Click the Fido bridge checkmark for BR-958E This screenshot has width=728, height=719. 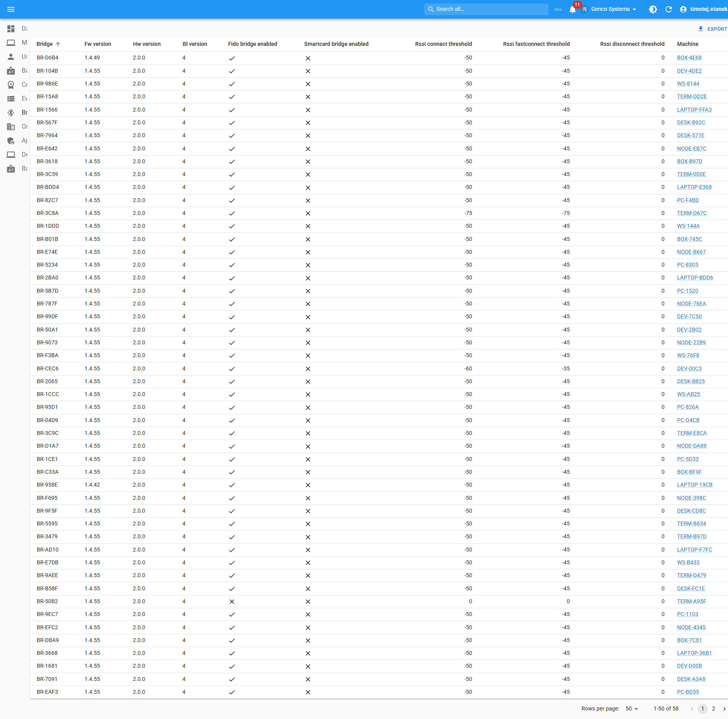click(232, 485)
